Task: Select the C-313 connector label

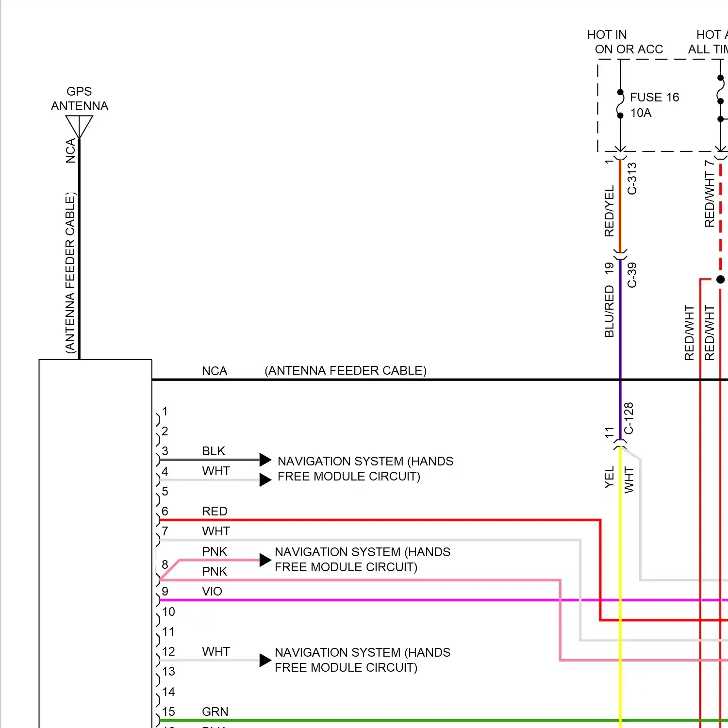Action: point(632,179)
